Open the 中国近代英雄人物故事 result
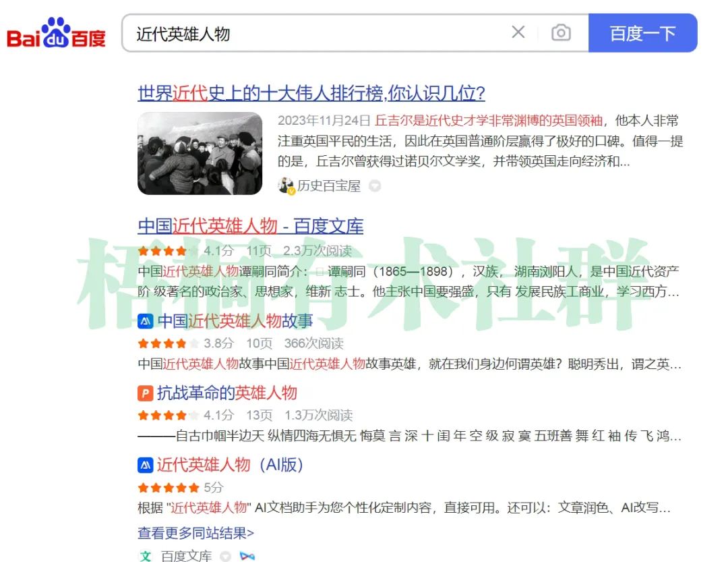Image resolution: width=728 pixels, height=562 pixels. (x=234, y=321)
